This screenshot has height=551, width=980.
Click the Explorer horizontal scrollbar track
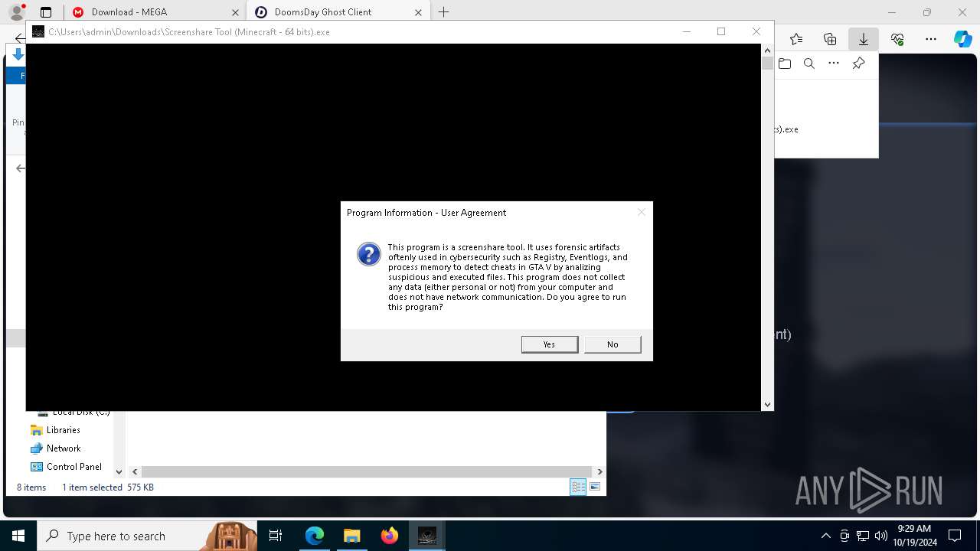367,472
